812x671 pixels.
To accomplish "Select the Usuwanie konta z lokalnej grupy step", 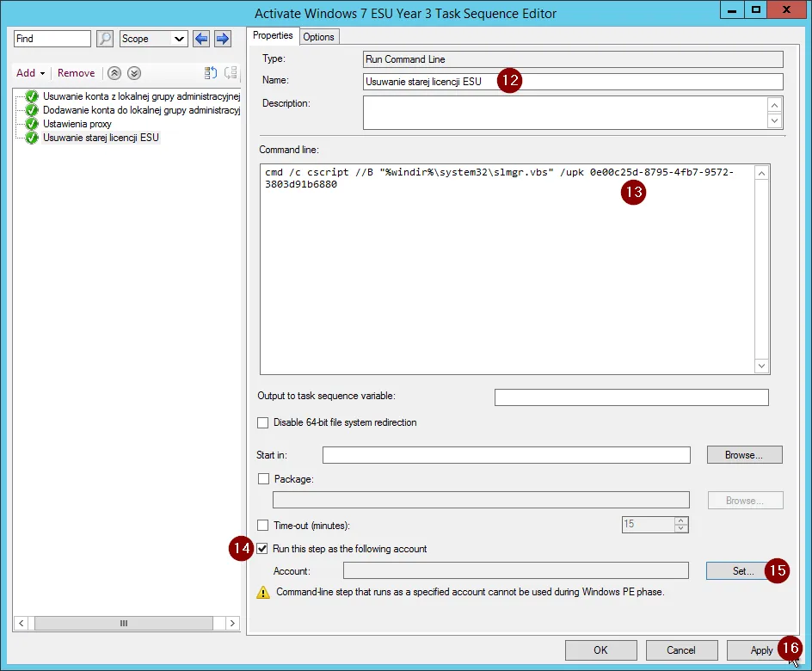I will [141, 96].
